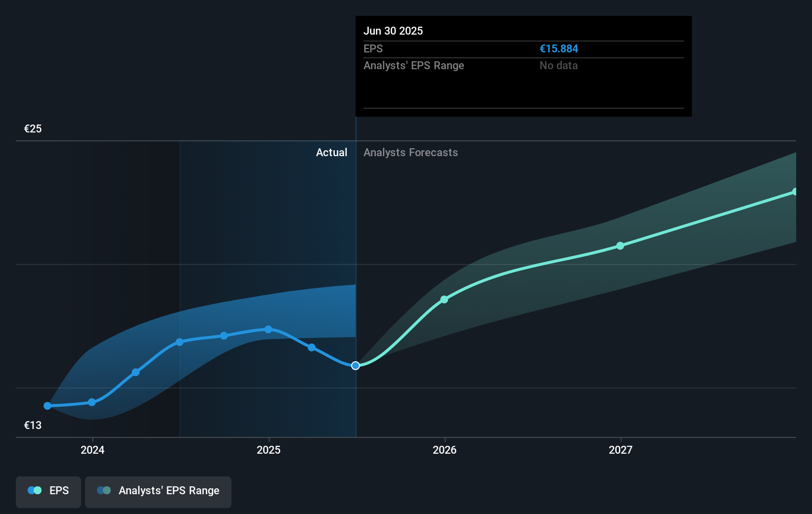This screenshot has height=514, width=812.
Task: Toggle the Analysts' EPS Range band
Action: [158, 491]
